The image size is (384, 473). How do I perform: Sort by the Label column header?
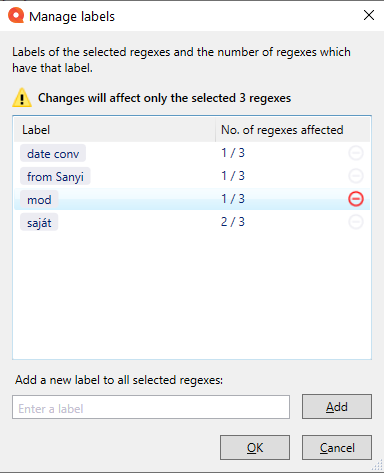pos(115,130)
